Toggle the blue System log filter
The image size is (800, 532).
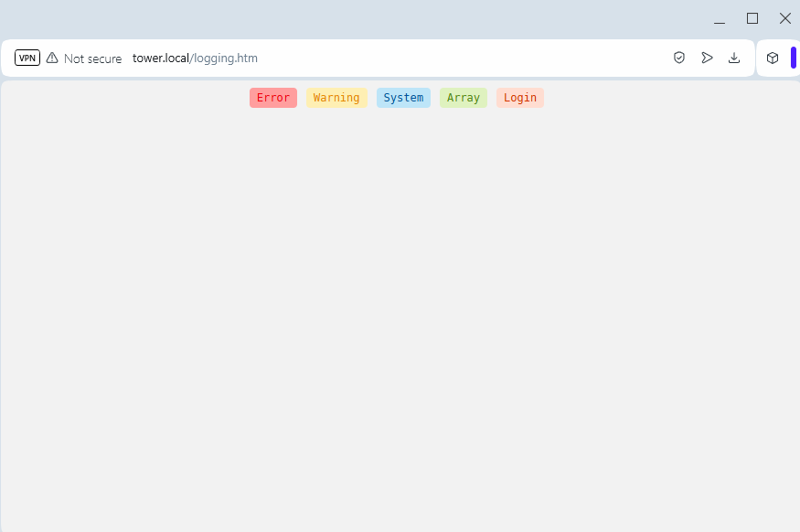click(403, 98)
